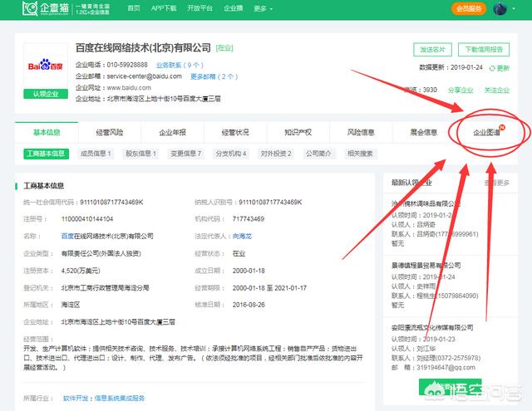Open legal representative 向海龙 link
532x411 pixels.
(x=242, y=236)
